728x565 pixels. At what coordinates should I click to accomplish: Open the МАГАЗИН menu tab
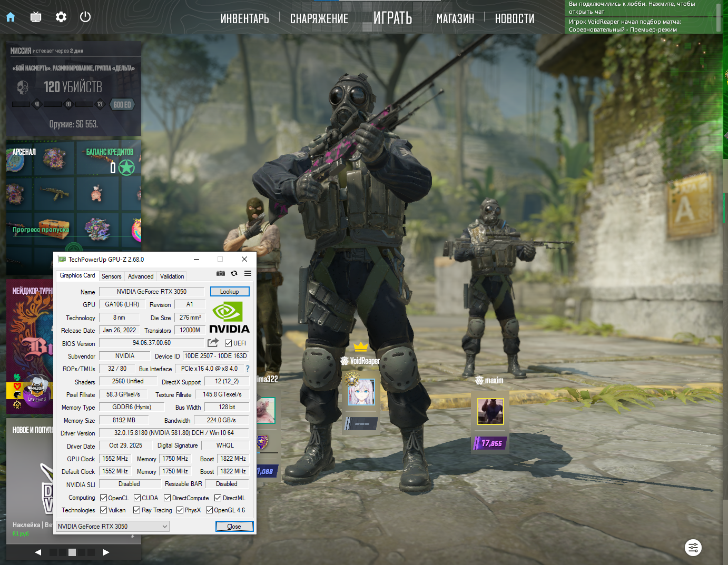pyautogui.click(x=455, y=19)
